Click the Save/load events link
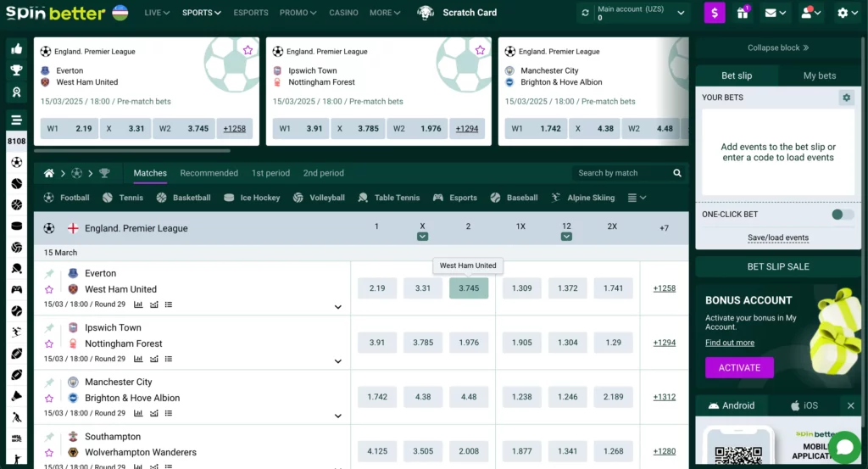This screenshot has width=868, height=469. tap(777, 237)
